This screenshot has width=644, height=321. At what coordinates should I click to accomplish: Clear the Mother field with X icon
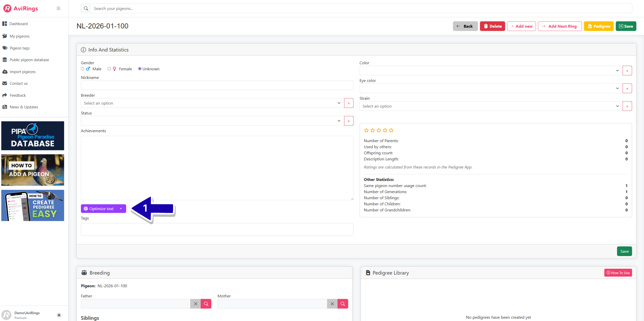pyautogui.click(x=332, y=304)
